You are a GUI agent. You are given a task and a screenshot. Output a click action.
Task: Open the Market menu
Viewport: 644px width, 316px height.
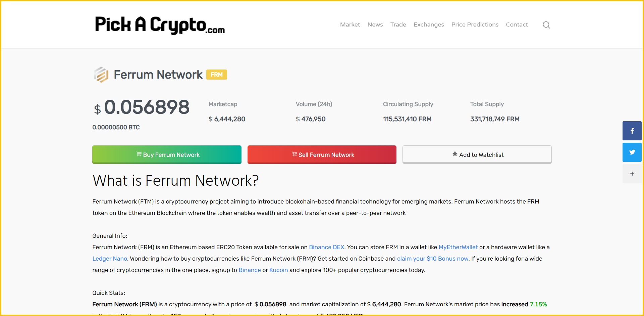350,25
